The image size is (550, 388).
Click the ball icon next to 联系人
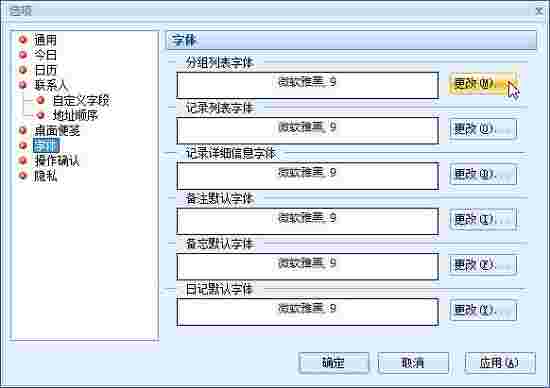coord(23,85)
